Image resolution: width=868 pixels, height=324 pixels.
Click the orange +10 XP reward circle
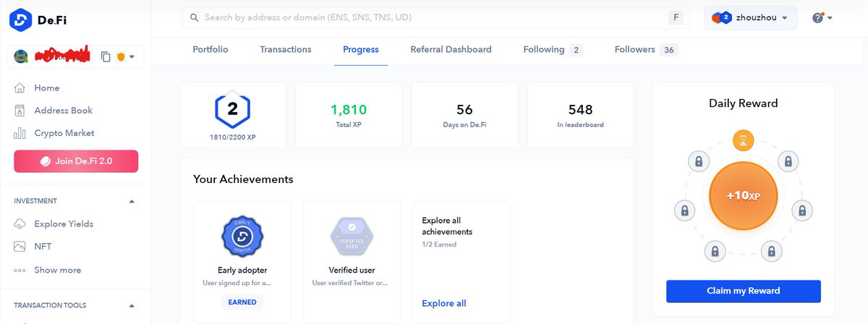(x=743, y=196)
